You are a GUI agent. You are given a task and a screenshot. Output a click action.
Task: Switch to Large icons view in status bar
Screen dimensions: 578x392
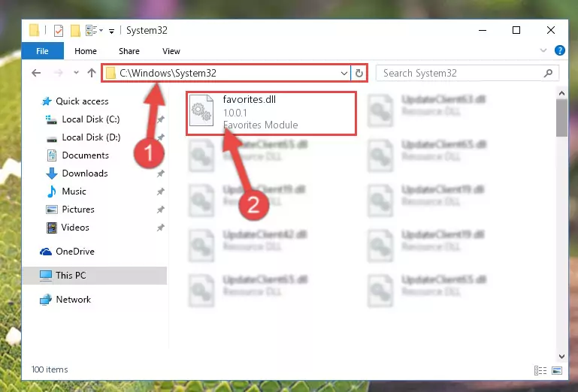pos(557,370)
